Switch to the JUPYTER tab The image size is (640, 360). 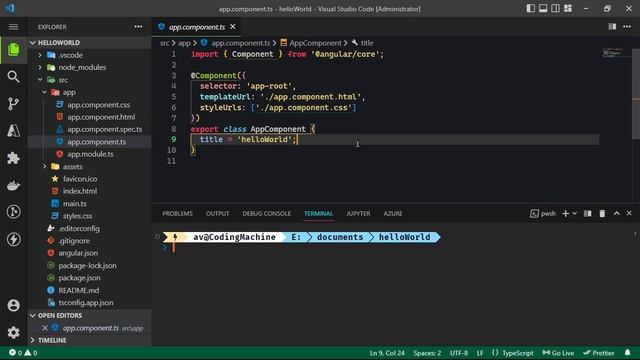[x=358, y=213]
